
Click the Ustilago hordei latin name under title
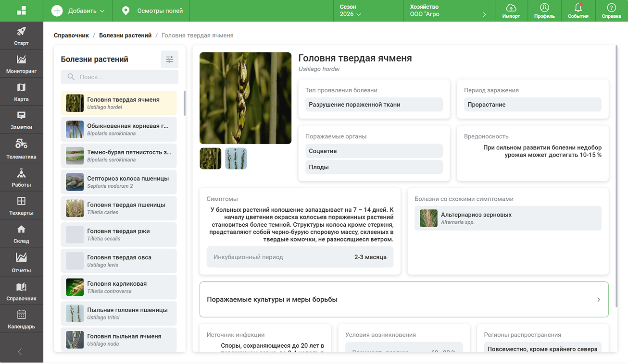pos(319,69)
